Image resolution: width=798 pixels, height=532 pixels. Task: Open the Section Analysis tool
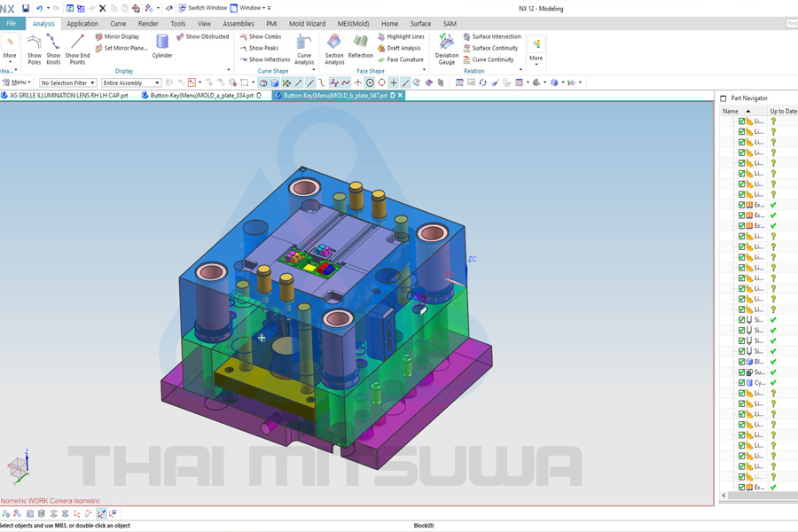(x=334, y=49)
